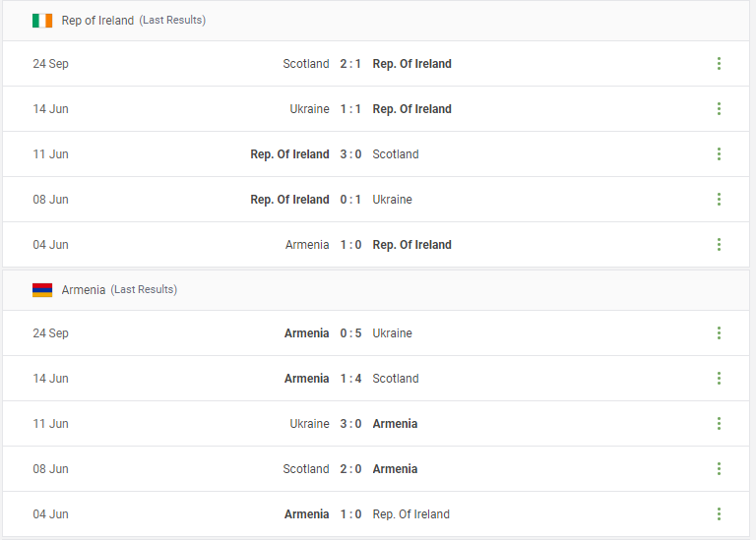Select the 0:5 Armenia versus Ukraine score
The width and height of the screenshot is (756, 540).
click(350, 333)
